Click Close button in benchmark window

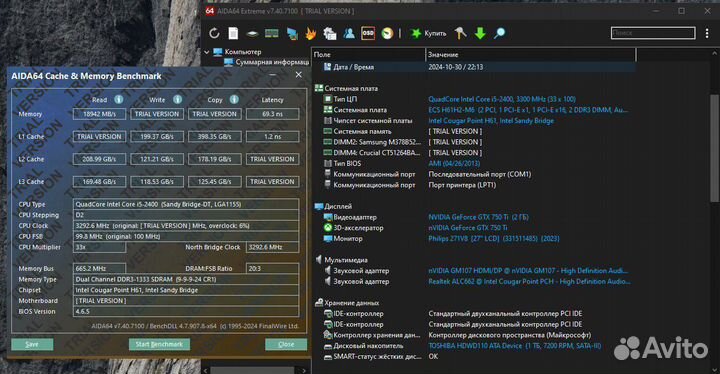(286, 344)
